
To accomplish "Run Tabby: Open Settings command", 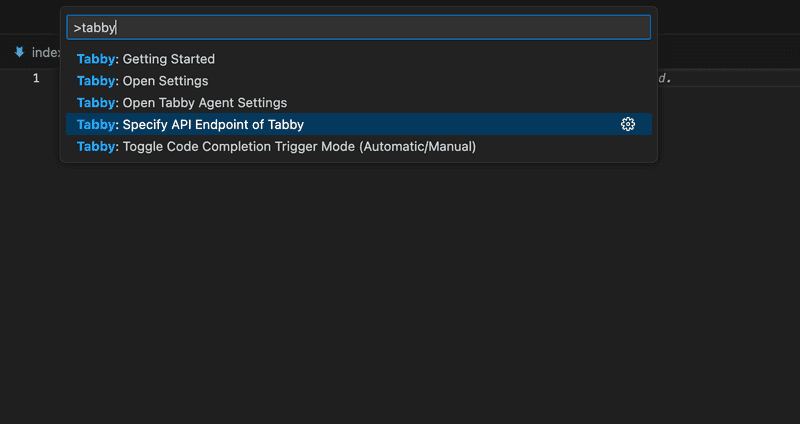I will point(358,81).
